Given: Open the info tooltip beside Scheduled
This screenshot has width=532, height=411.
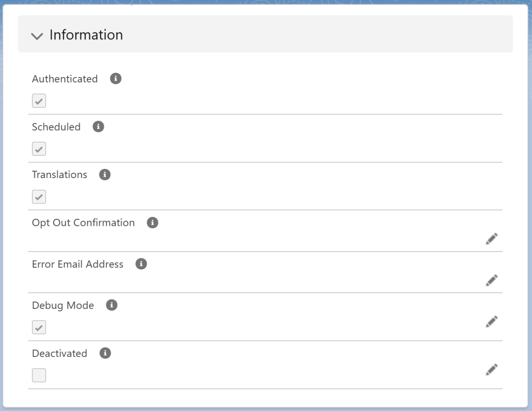Looking at the screenshot, I should [x=98, y=127].
